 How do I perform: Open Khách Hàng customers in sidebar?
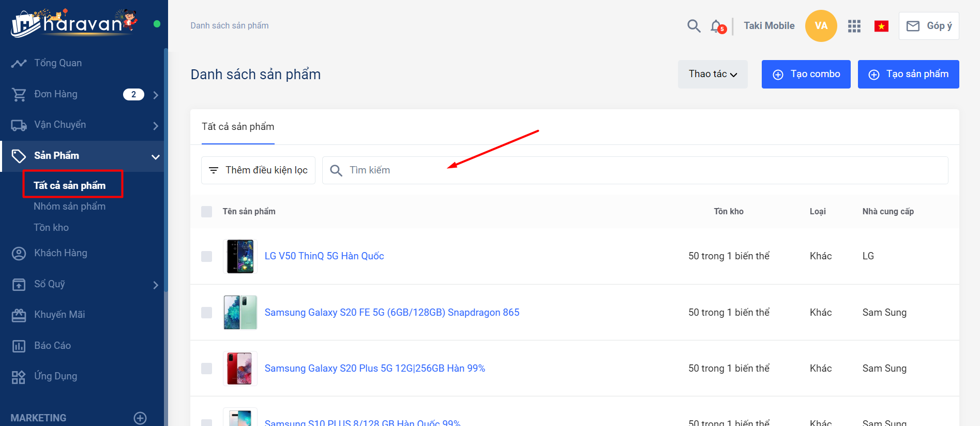point(61,253)
